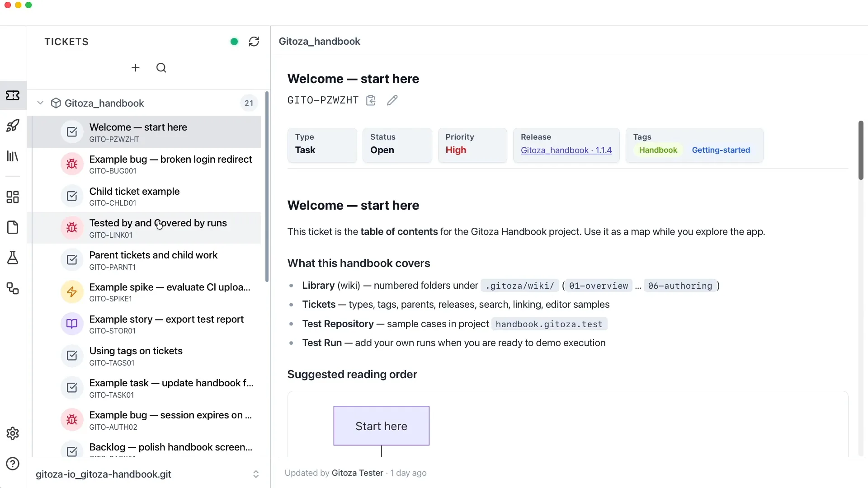Open the test flask sidebar icon

[13, 258]
